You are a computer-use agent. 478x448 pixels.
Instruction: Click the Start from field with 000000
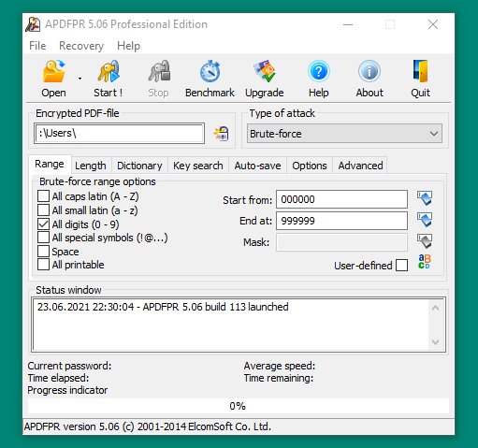[341, 199]
